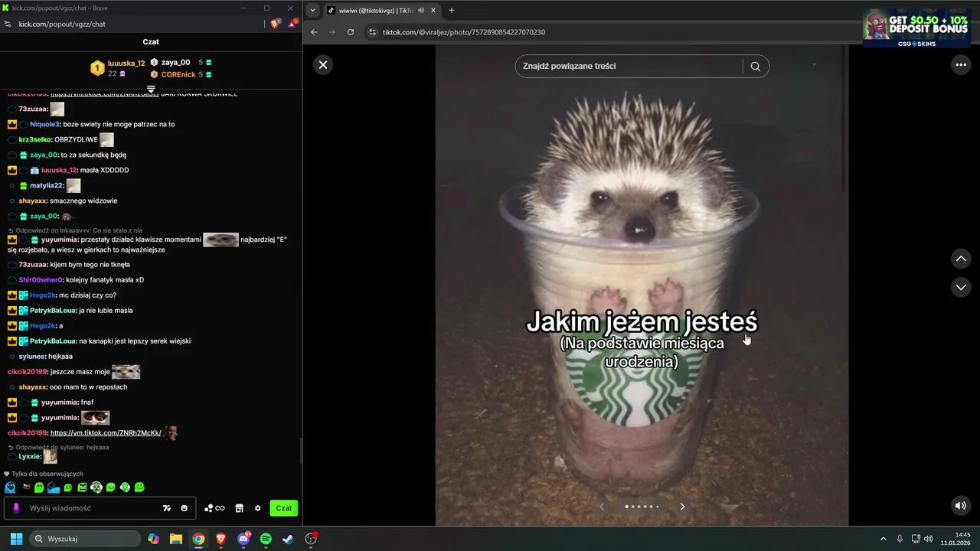Open CORENick leaderboard entry
The height and width of the screenshot is (551, 980).
181,74
